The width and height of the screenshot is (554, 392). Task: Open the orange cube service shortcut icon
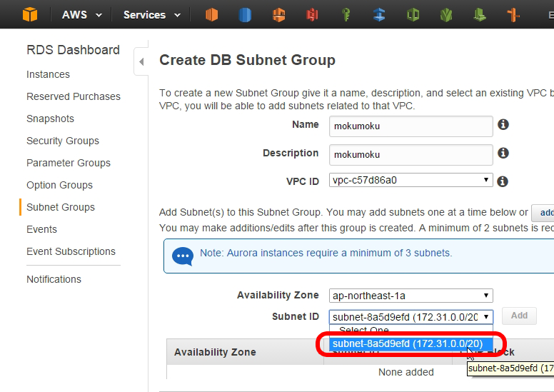click(278, 15)
